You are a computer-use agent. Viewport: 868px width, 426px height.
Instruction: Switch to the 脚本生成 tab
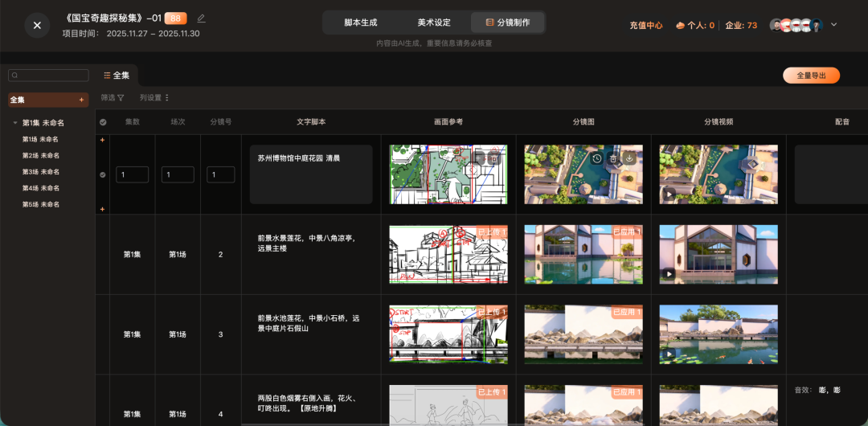click(x=360, y=23)
